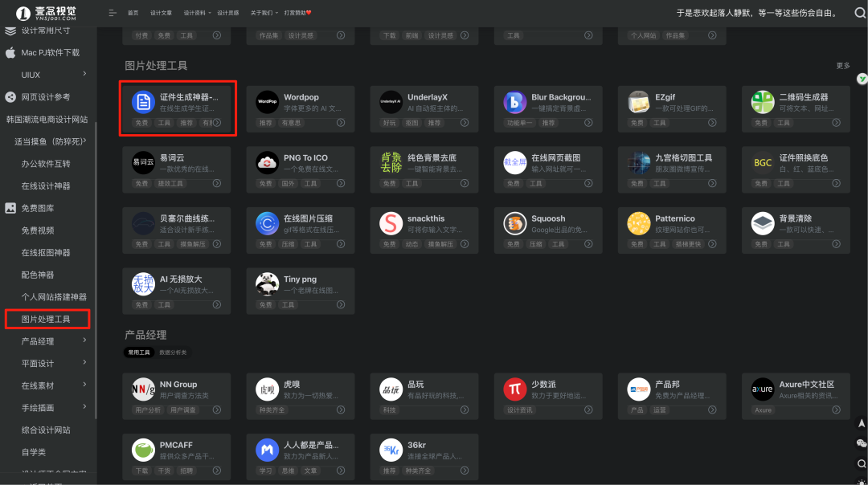Viewport: 868px width, 485px height.
Task: Go to 首页 in top navigation
Action: pos(133,13)
